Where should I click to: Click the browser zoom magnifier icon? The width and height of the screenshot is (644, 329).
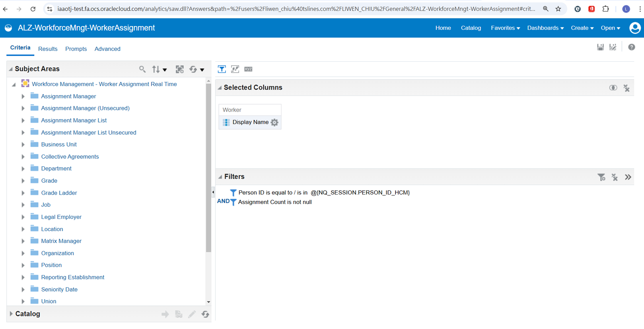546,9
